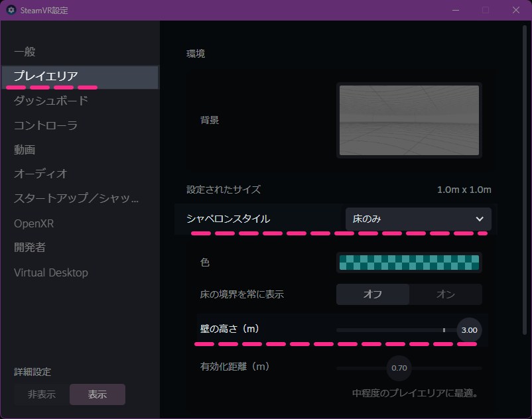Open the 動画 settings section
This screenshot has width=532, height=419.
tap(25, 149)
